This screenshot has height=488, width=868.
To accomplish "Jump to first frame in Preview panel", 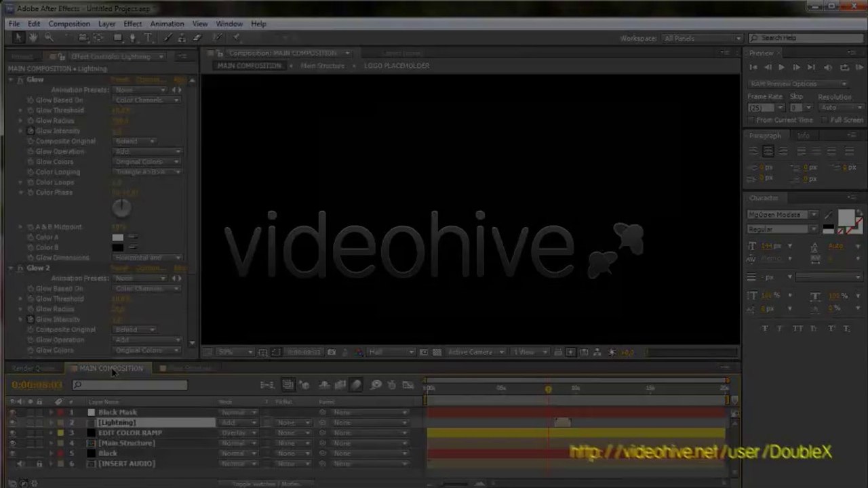I will [x=753, y=68].
